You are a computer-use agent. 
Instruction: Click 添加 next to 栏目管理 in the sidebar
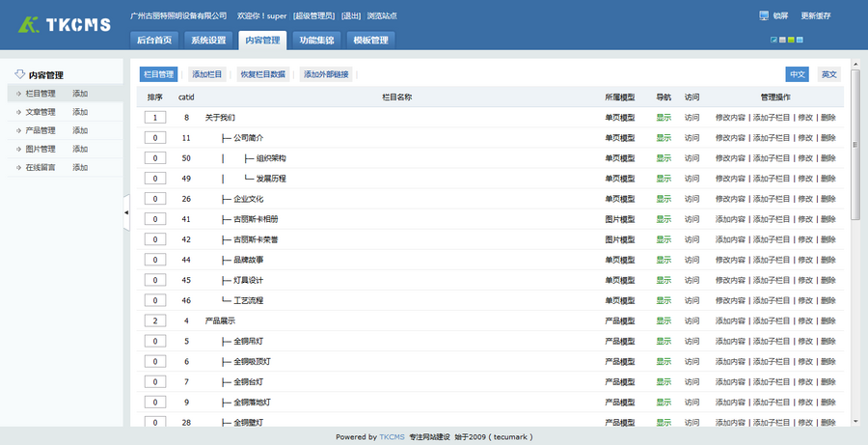[80, 94]
